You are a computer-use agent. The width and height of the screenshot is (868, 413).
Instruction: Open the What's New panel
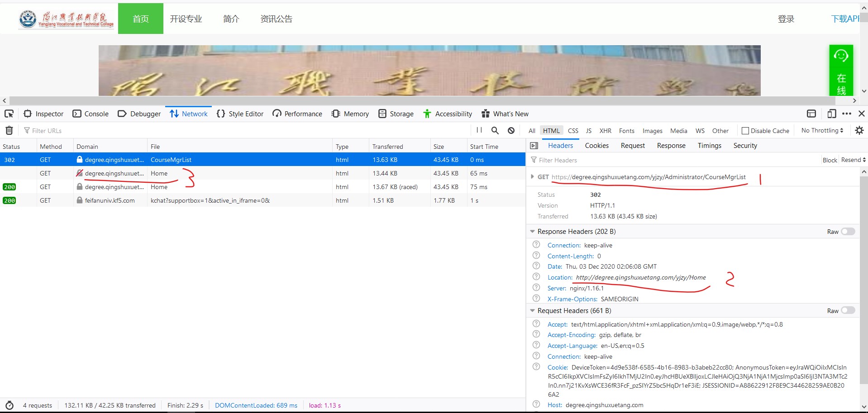point(505,114)
